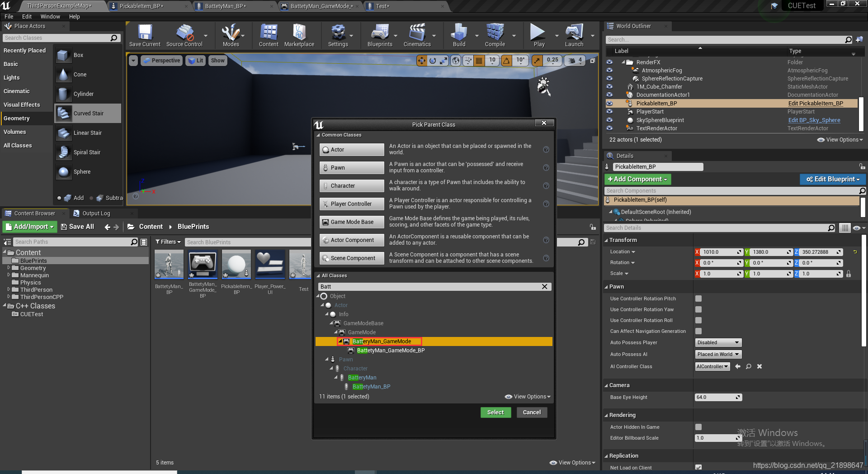868x474 pixels.
Task: Check the Actor Hidden In Game checkbox
Action: point(698,427)
